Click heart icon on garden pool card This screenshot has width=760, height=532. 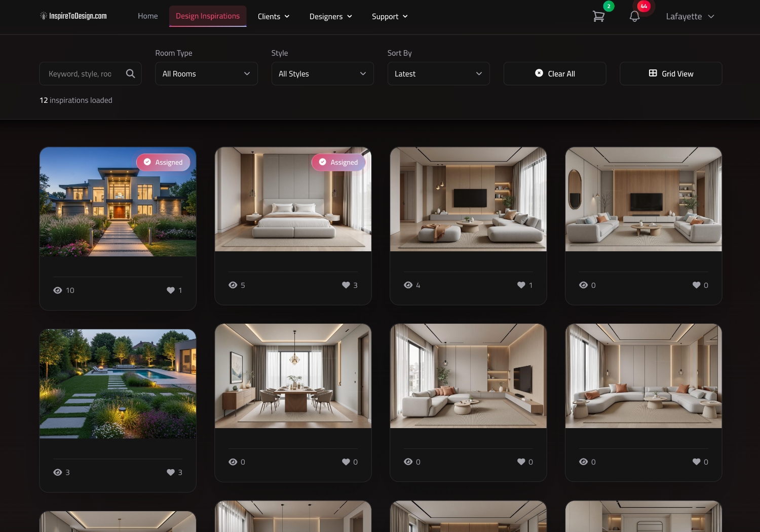point(171,472)
